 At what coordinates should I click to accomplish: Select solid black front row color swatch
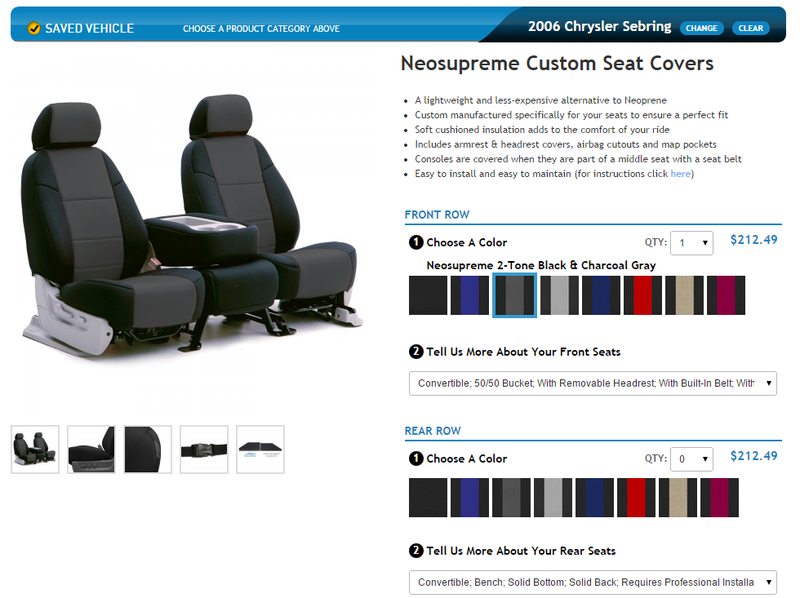click(428, 295)
